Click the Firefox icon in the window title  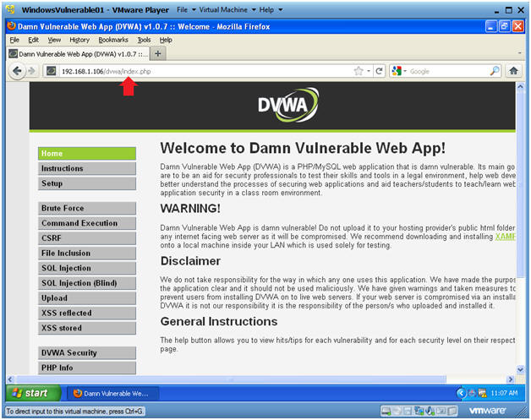point(12,26)
